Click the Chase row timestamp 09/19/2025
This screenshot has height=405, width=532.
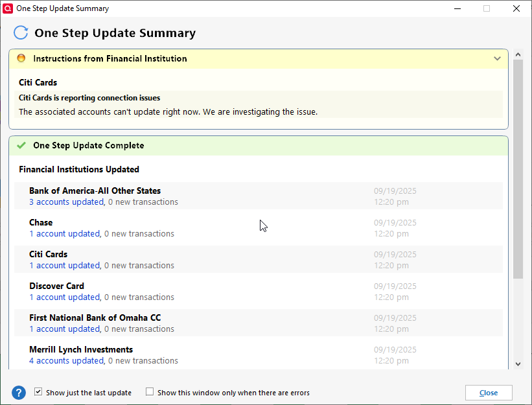pos(395,223)
